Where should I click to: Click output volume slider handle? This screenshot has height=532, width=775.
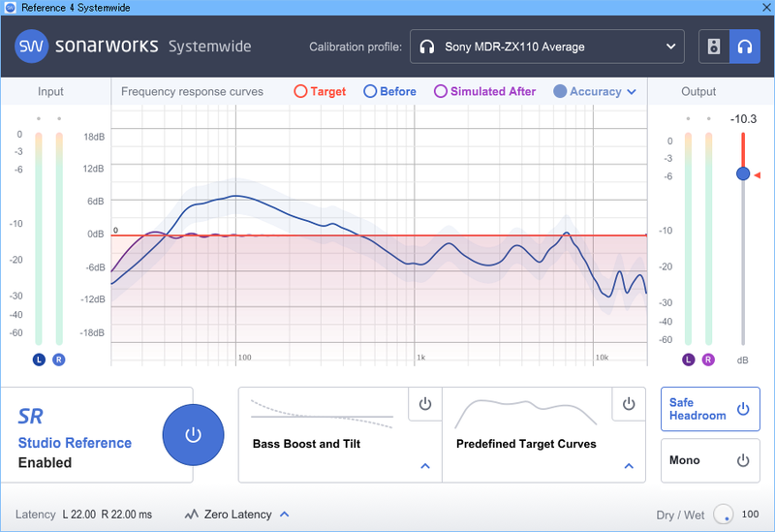(743, 173)
